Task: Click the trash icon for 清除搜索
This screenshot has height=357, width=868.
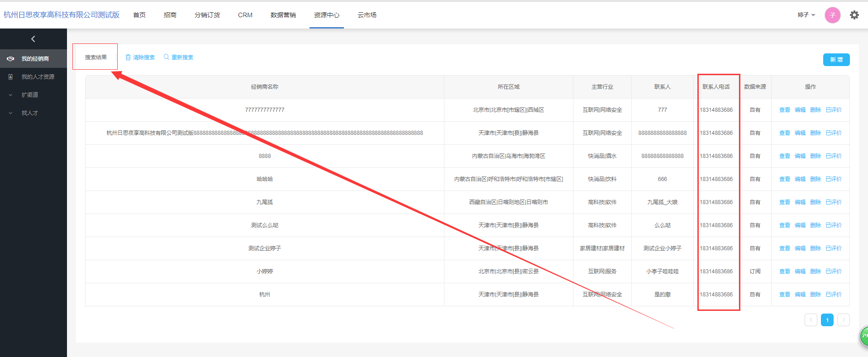Action: click(128, 57)
